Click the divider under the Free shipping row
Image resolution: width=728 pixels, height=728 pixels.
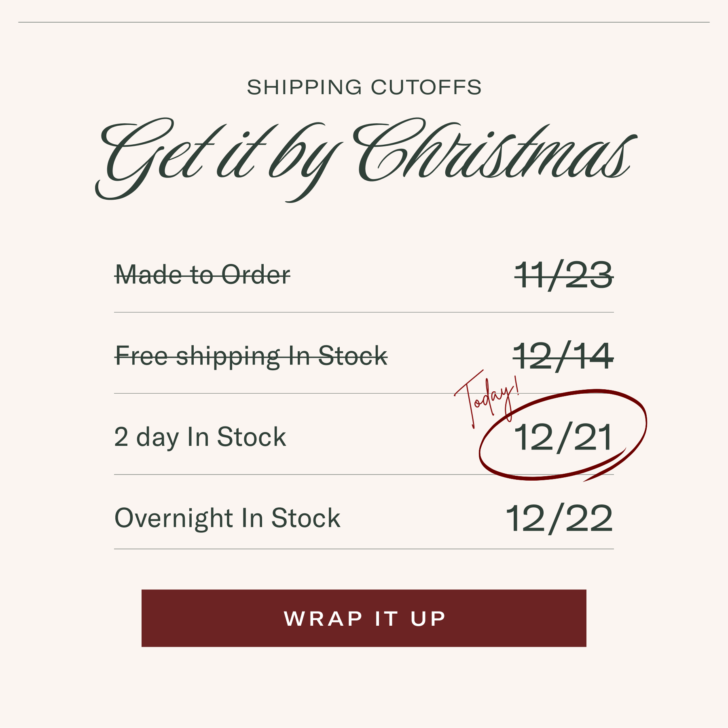[283, 393]
